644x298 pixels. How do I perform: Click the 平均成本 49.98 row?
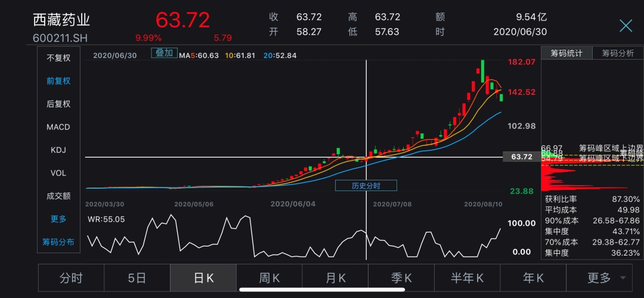(592, 210)
